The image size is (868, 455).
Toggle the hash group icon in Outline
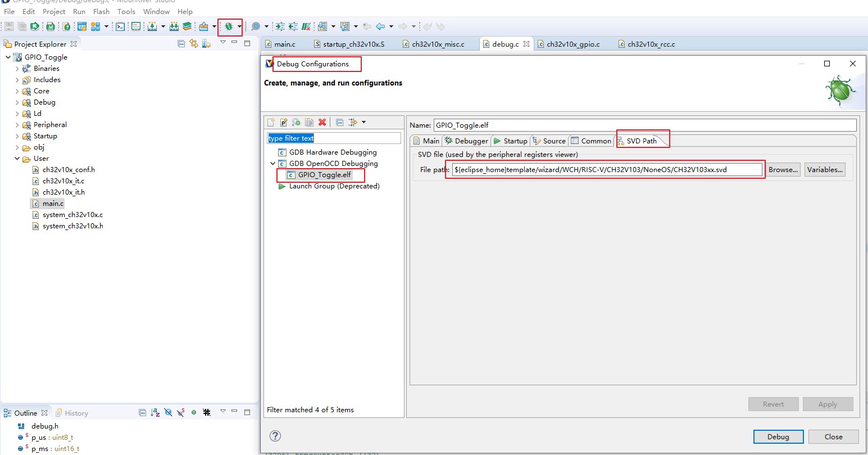207,412
